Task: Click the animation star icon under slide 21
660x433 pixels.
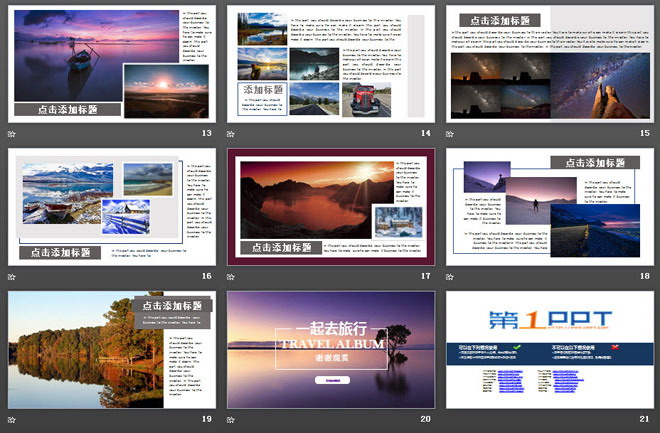Action: point(451,419)
